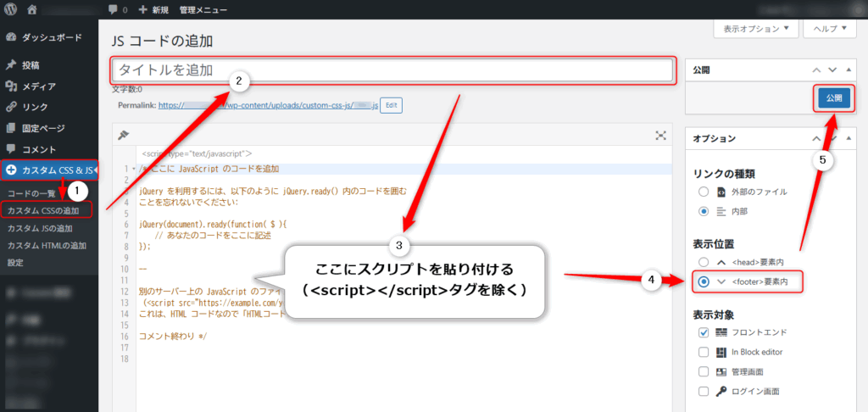Toggle fullscreen editor icon

pos(660,135)
